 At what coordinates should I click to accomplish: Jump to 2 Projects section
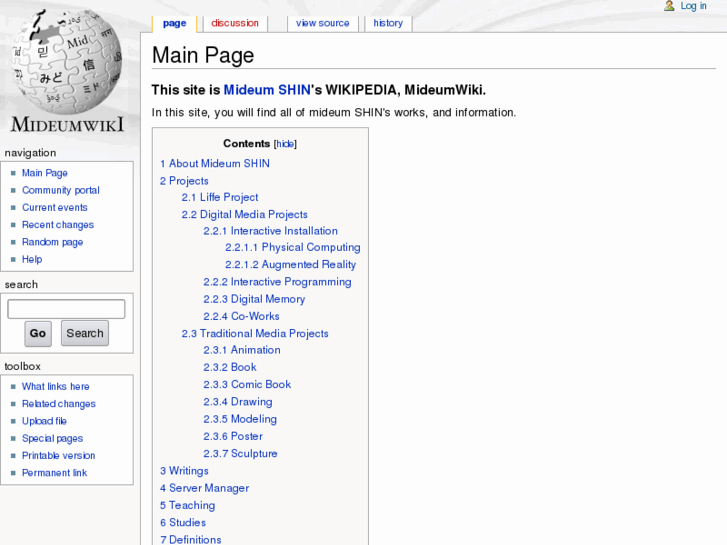pos(184,181)
